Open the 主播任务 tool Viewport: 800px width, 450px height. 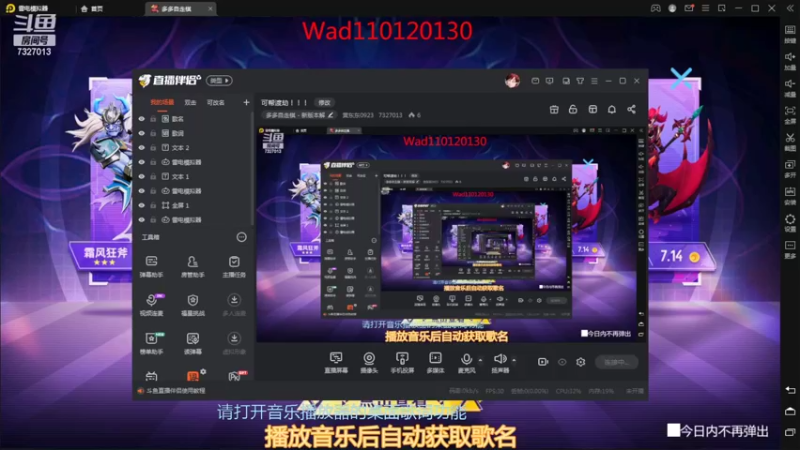pyautogui.click(x=234, y=266)
